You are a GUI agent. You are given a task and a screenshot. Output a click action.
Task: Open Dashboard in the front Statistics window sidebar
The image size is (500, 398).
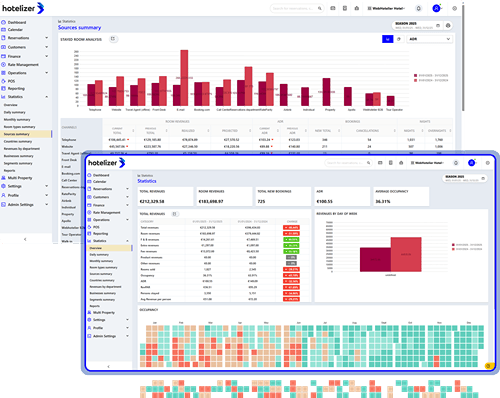[101, 175]
